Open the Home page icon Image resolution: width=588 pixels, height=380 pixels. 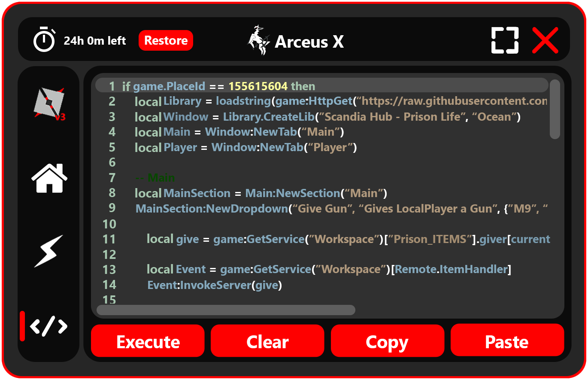coord(49,178)
